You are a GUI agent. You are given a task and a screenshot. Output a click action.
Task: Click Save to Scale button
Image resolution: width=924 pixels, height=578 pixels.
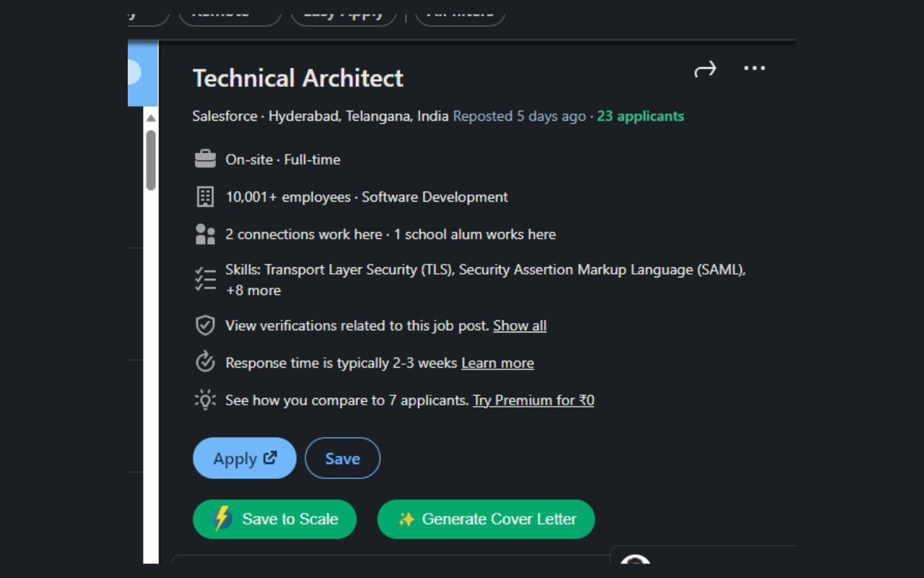pyautogui.click(x=275, y=519)
